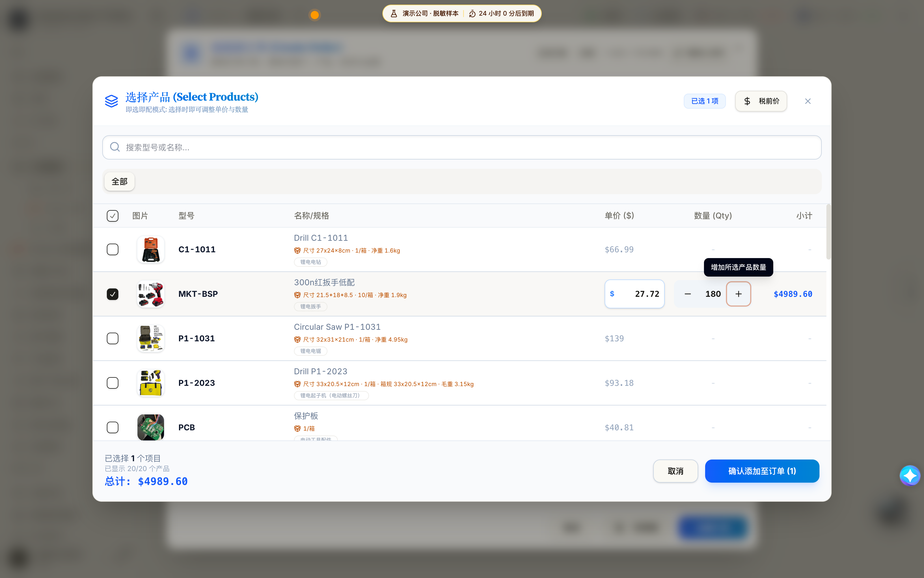Screen dimensions: 924x578
Task: Open the P1-1031 circular saw thumbnail
Action: coord(150,339)
